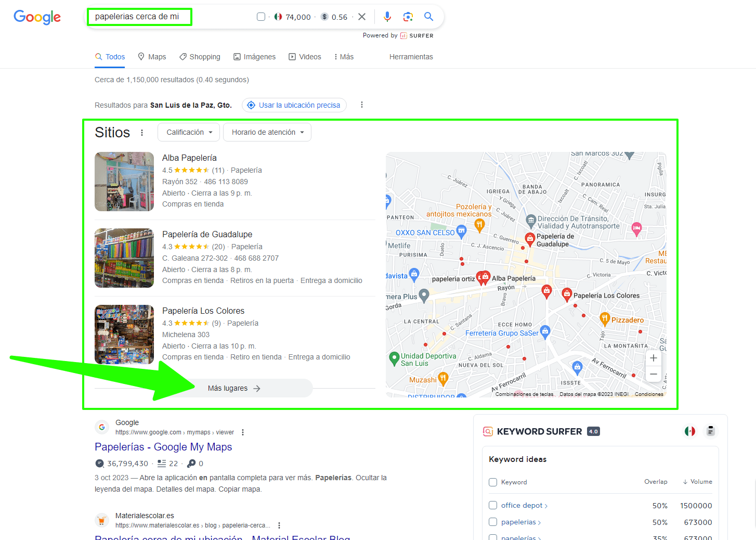Open Google Lens image search
756x540 pixels.
click(408, 17)
